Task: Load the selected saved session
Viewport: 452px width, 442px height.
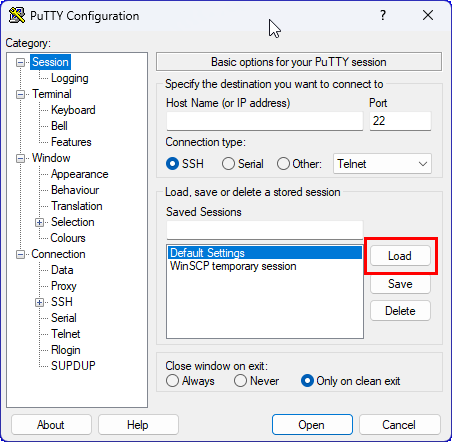Action: 400,256
